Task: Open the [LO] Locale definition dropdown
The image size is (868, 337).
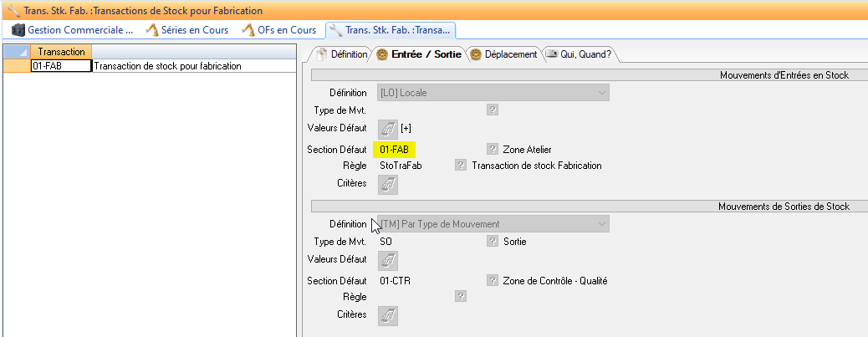Action: tap(493, 93)
